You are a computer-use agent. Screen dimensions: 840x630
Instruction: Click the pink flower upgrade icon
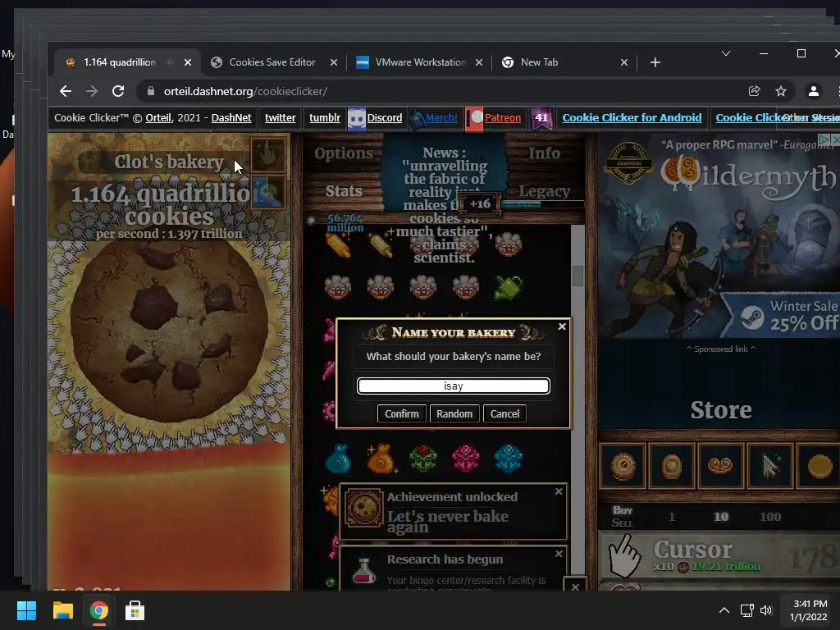pos(466,459)
